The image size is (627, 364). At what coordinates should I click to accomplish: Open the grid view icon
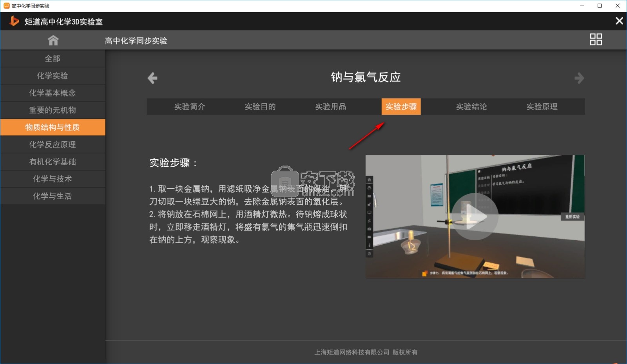click(x=596, y=40)
